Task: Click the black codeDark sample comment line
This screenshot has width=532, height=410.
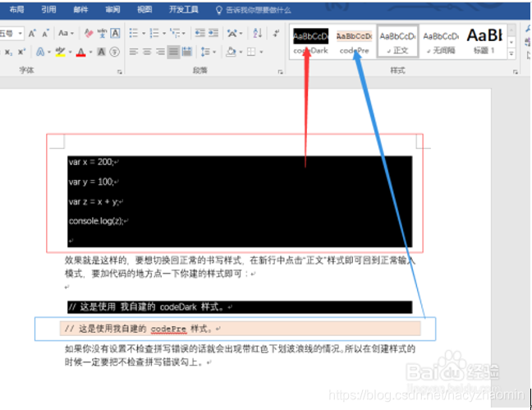Action: click(x=240, y=307)
